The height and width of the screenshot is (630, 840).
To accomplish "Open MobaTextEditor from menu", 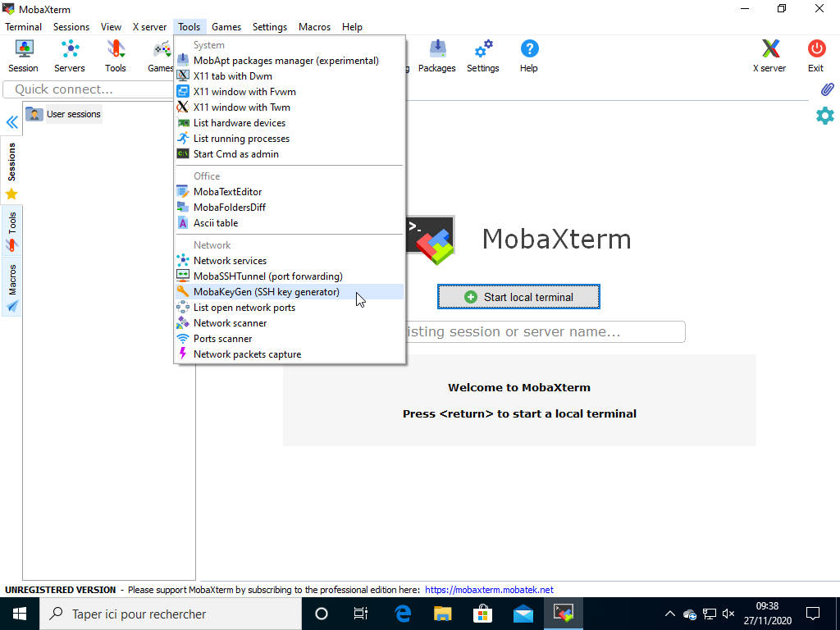I will (x=290, y=192).
